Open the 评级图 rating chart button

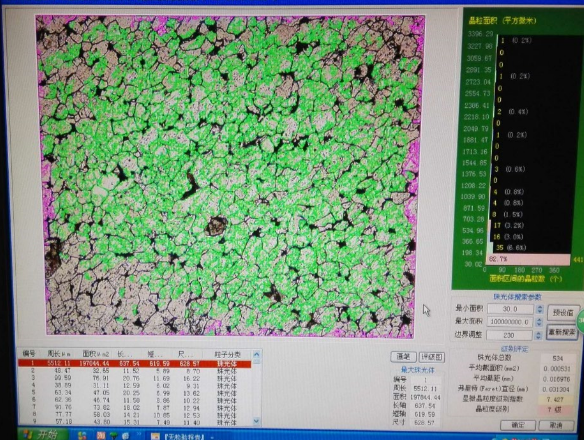pos(432,357)
